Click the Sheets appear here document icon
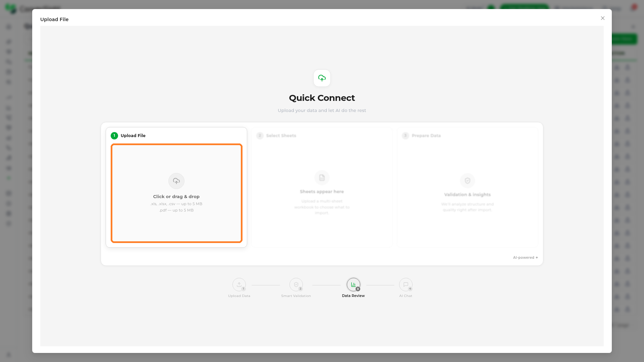This screenshot has height=362, width=644. (322, 178)
